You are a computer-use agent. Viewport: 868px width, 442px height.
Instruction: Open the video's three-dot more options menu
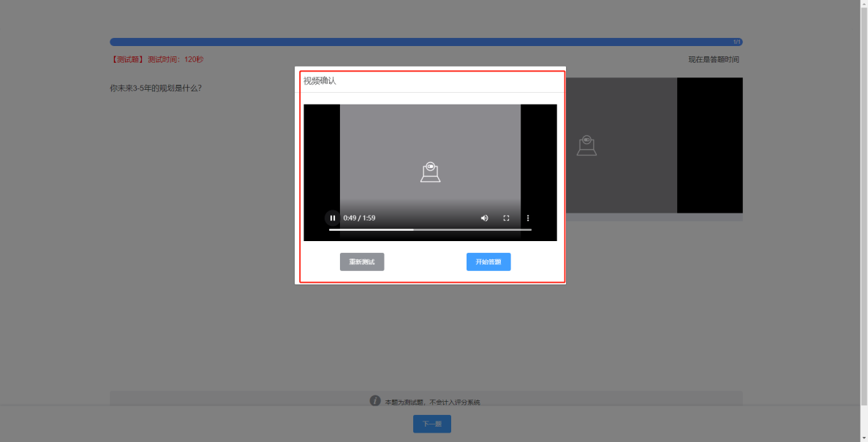point(528,218)
